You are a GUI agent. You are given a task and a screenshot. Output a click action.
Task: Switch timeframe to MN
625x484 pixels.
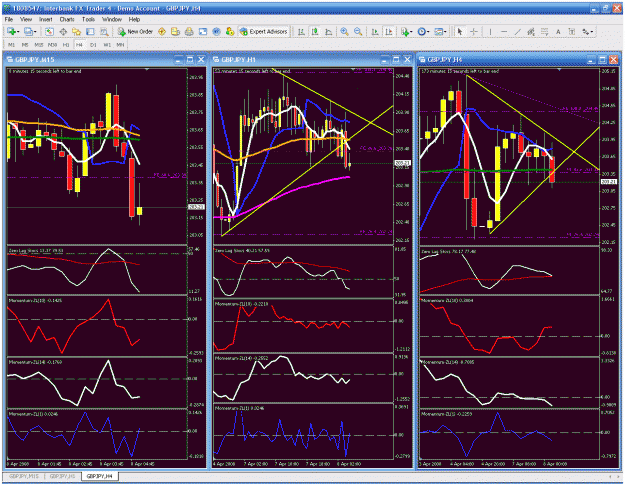point(120,45)
